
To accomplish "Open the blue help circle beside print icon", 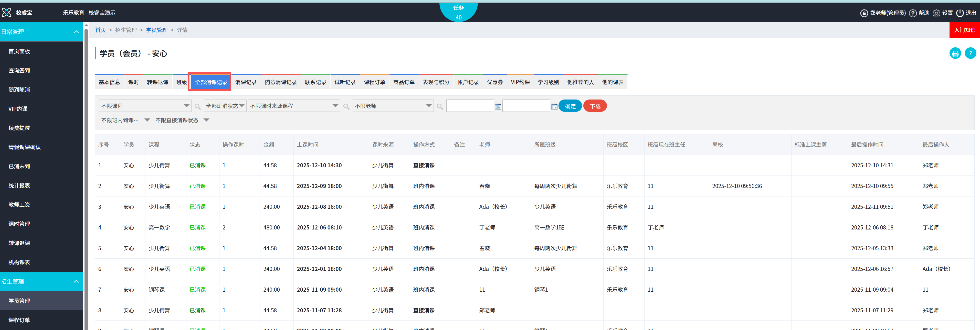I will [x=971, y=53].
